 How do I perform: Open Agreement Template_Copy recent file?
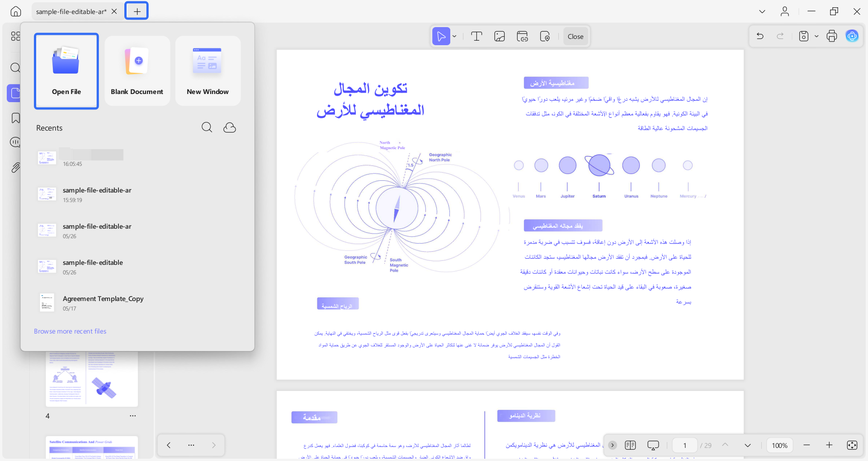(137, 303)
